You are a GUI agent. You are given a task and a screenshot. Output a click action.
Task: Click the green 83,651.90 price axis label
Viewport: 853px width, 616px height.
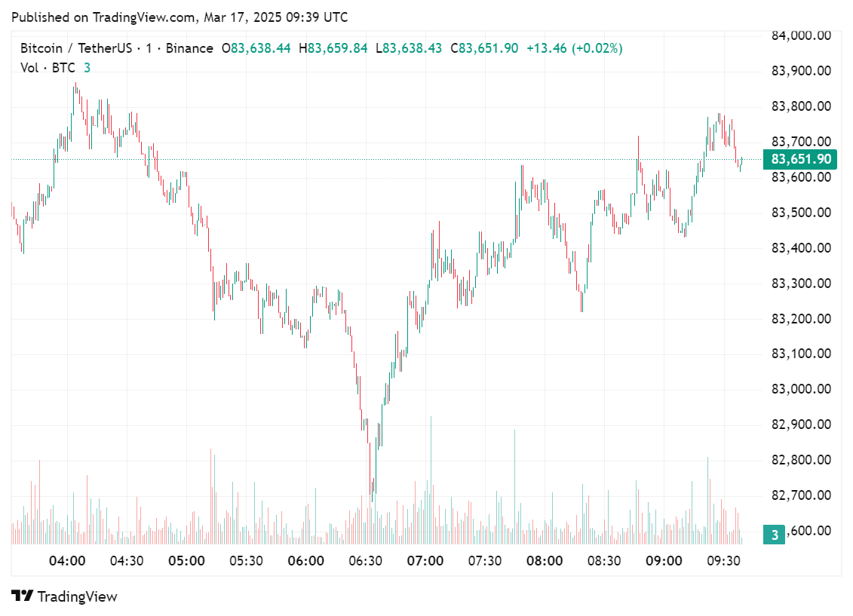point(801,159)
